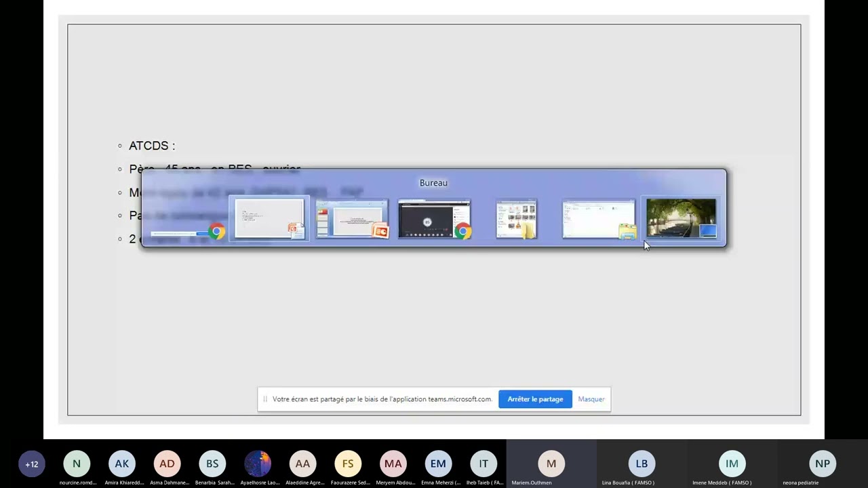Select the PowerPoint editor window thumbnail
Viewport: 868px width, 488px height.
pyautogui.click(x=352, y=218)
